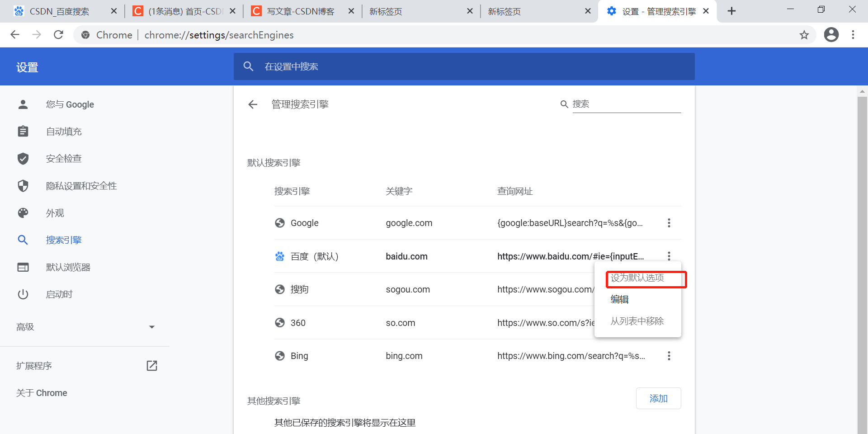Open 自动填充 settings section

pos(64,132)
